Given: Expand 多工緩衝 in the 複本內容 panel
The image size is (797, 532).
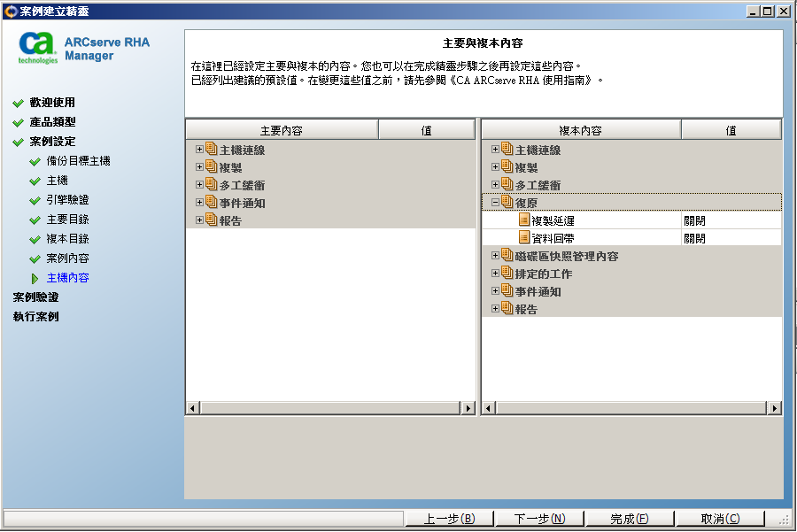Looking at the screenshot, I should (x=495, y=185).
